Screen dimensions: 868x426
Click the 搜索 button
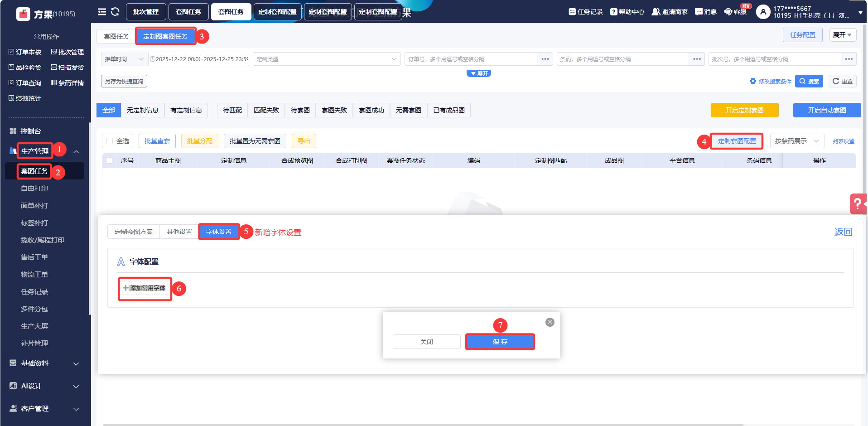(x=809, y=81)
